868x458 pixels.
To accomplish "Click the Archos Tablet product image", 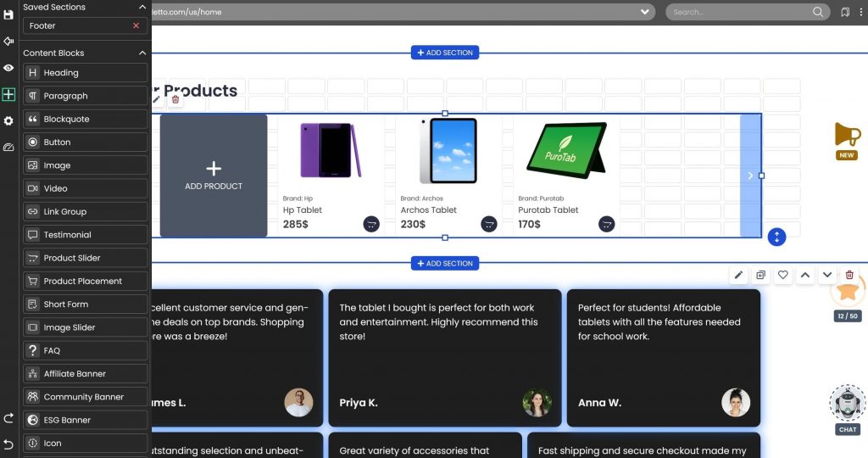I will pyautogui.click(x=448, y=151).
